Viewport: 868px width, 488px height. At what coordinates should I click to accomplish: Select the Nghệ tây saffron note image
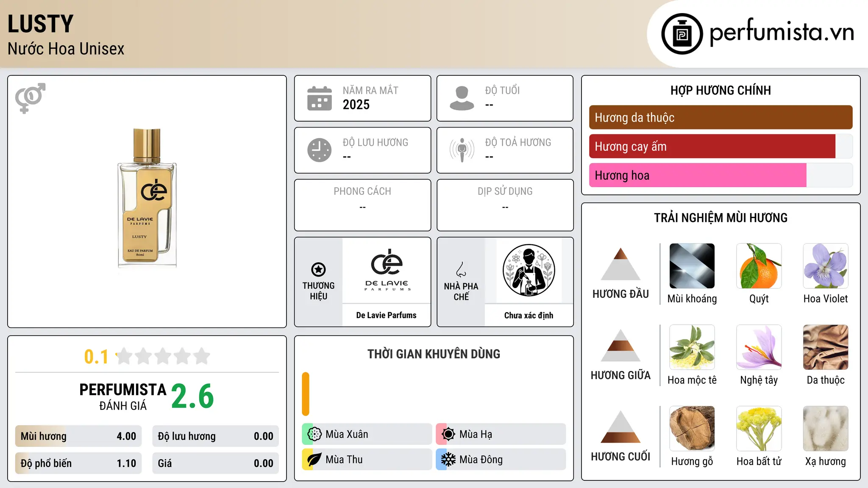tap(759, 347)
